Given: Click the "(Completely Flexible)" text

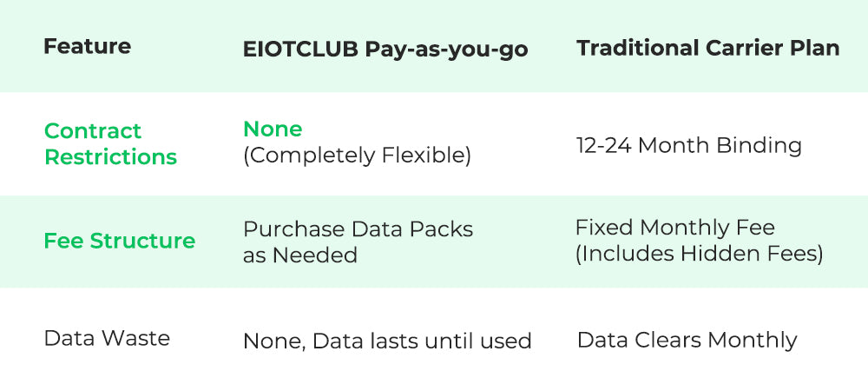Looking at the screenshot, I should point(357,156).
